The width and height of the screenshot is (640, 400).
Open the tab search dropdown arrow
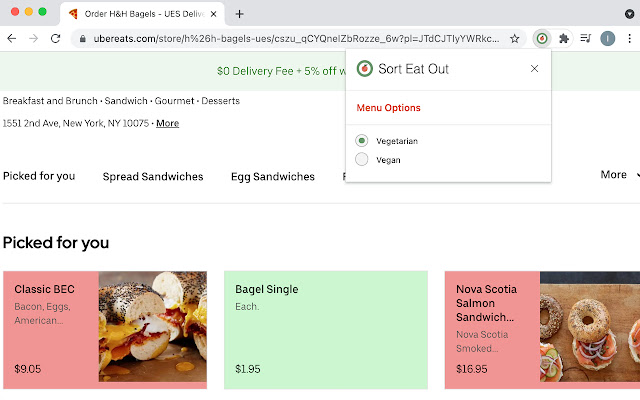tap(629, 13)
